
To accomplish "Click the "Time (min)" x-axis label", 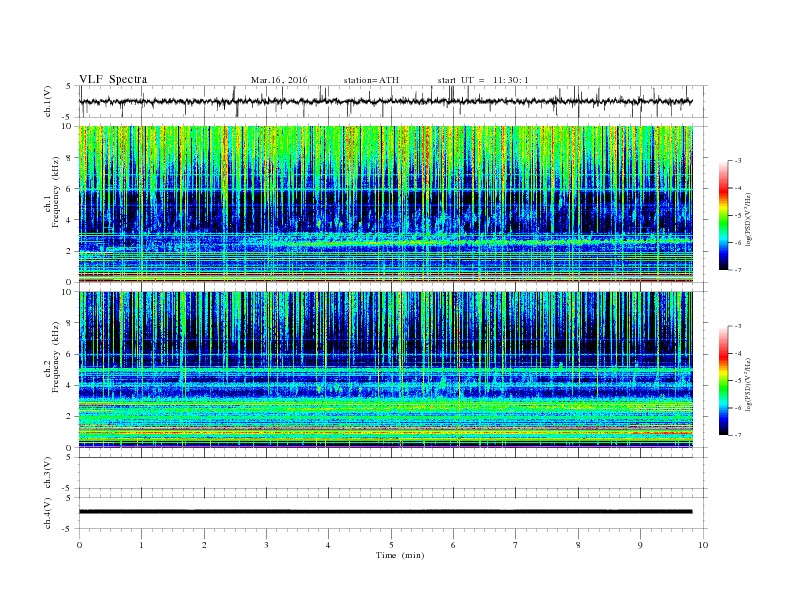I will [x=400, y=555].
